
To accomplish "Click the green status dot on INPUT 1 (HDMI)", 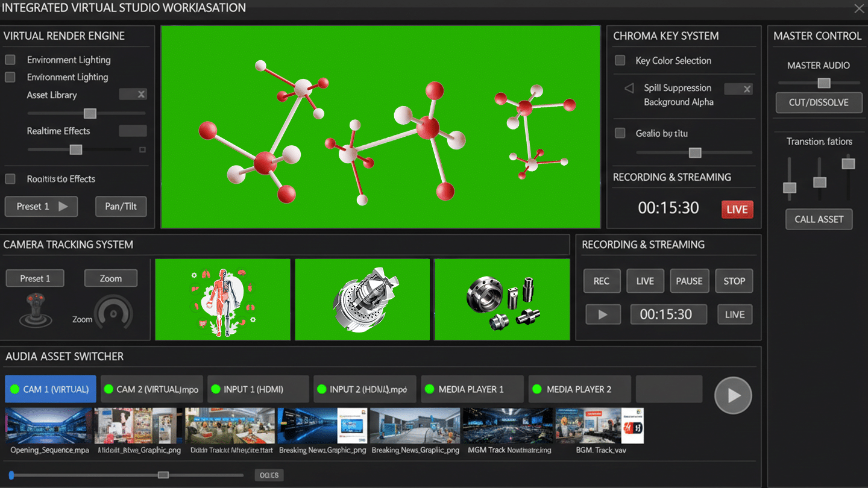I will point(216,389).
